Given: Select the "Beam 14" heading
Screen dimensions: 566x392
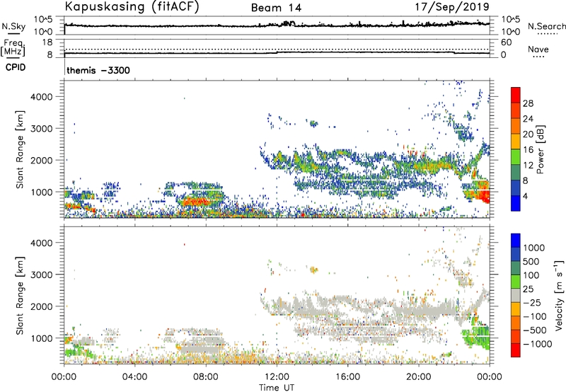Looking at the screenshot, I should coord(277,8).
